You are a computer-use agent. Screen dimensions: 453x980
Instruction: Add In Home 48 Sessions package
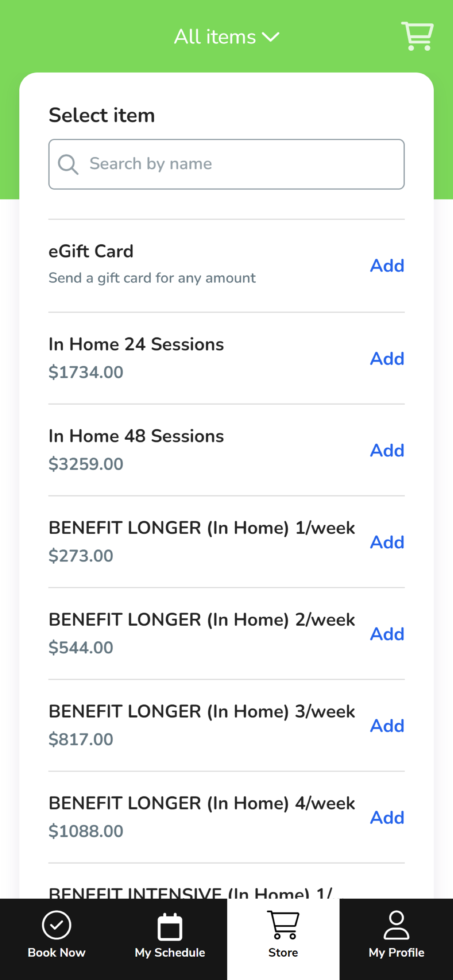click(387, 450)
